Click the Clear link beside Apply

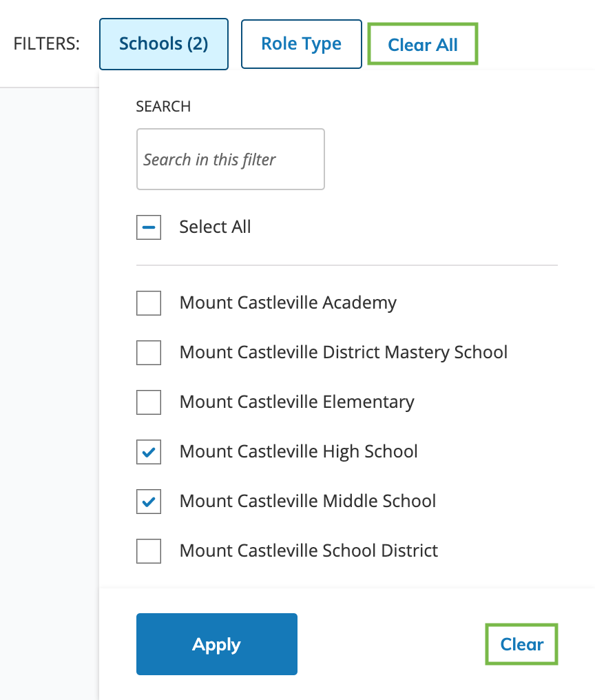[x=521, y=644]
